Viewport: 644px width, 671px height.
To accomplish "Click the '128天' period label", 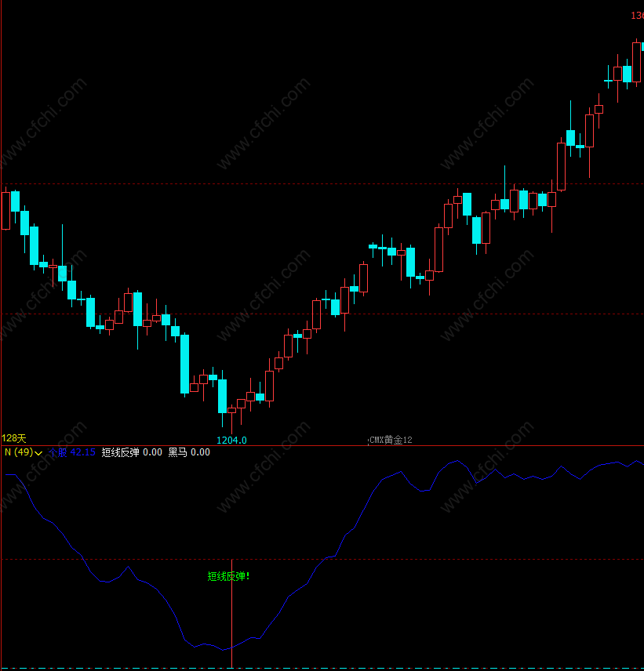I will click(x=13, y=438).
